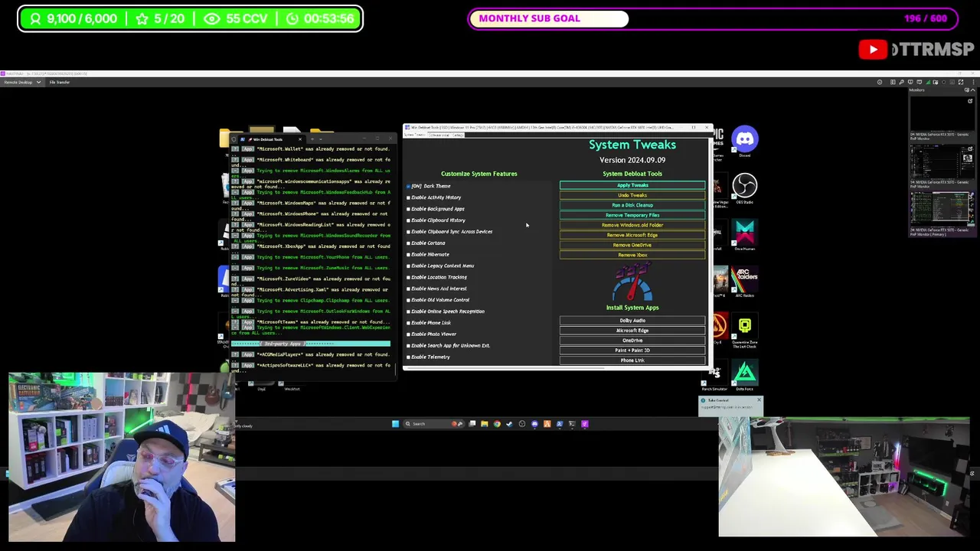Enable Hibernate checkbox
980x551 pixels.
[408, 255]
